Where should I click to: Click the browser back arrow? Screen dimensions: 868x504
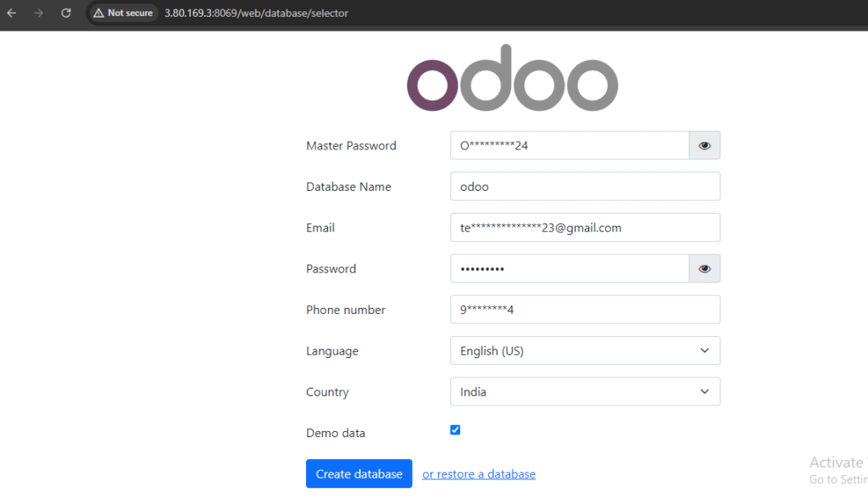[x=11, y=13]
